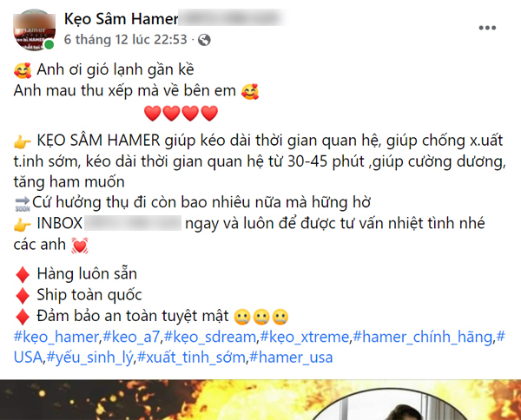The image size is (521, 420).
Task: Open hashtag #keo_a7
Action: [131, 337]
